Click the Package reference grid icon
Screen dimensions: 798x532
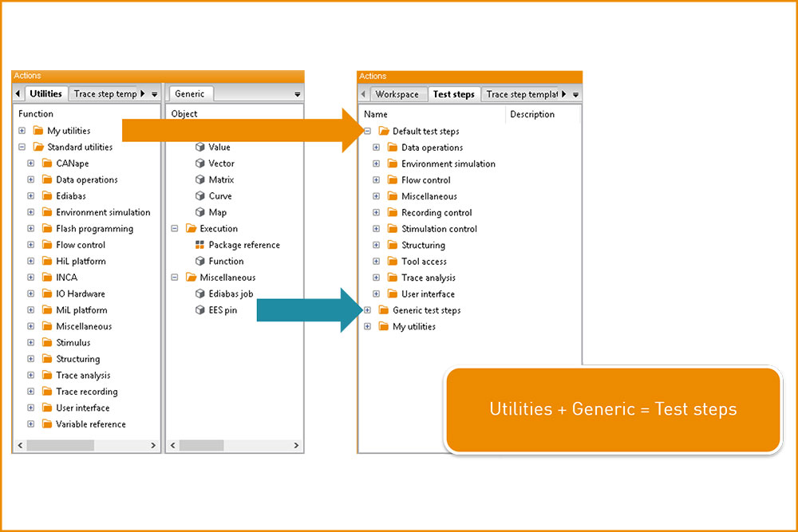199,245
